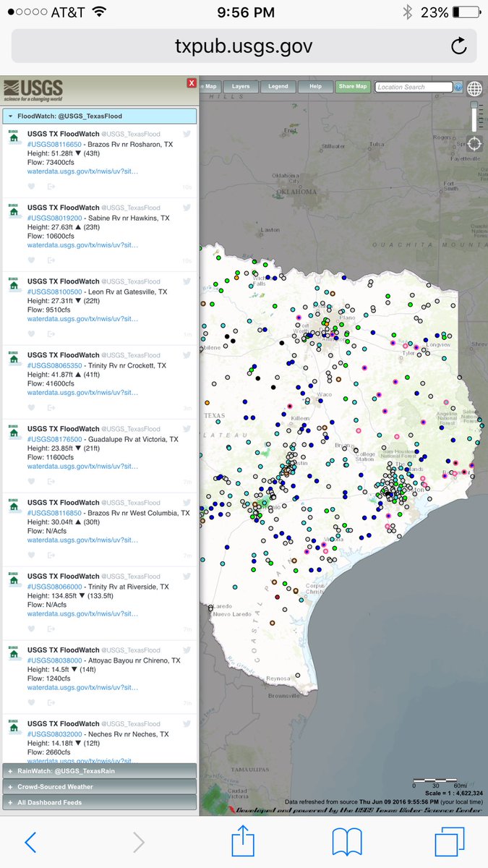Expand the RainWatch @USGS_TexasRain section
Image resolution: width=488 pixels, height=868 pixels.
pyautogui.click(x=99, y=771)
